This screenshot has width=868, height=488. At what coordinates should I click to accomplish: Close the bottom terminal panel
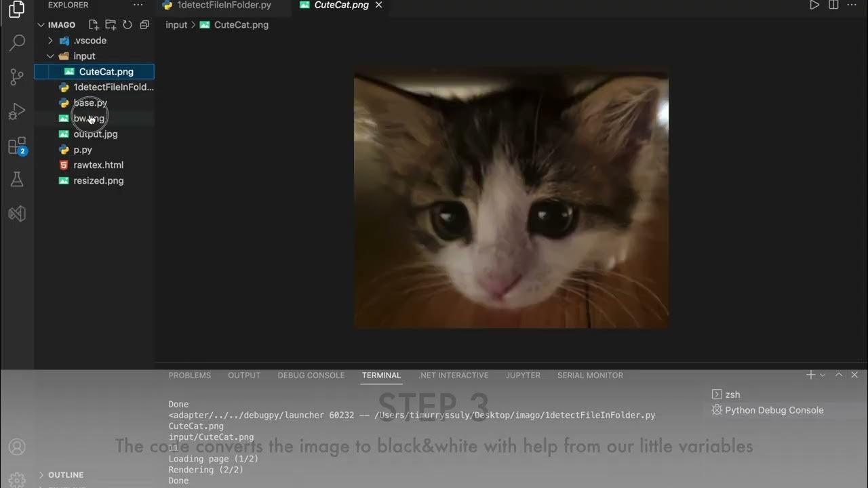[x=854, y=375]
